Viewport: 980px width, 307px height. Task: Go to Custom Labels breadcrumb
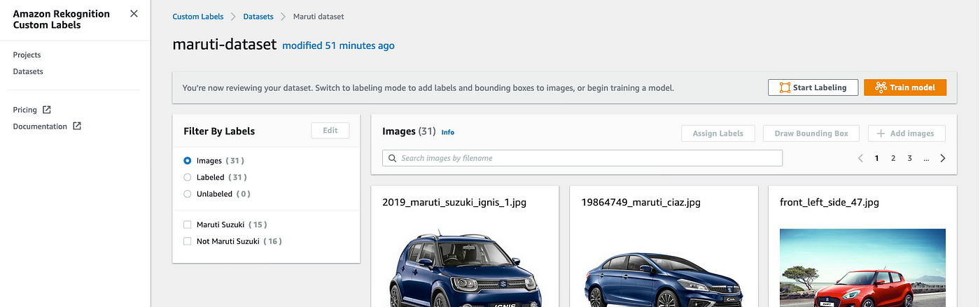pyautogui.click(x=198, y=16)
